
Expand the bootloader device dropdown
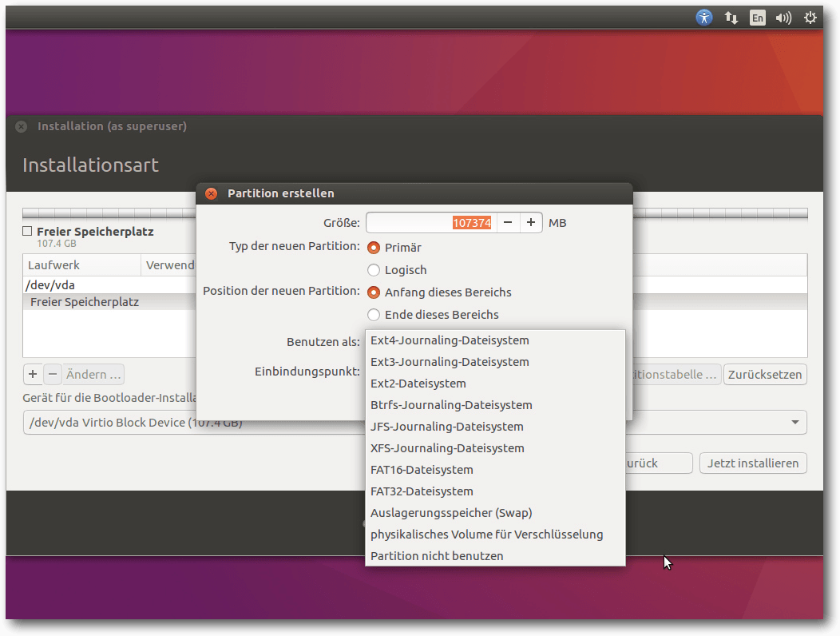tap(794, 423)
